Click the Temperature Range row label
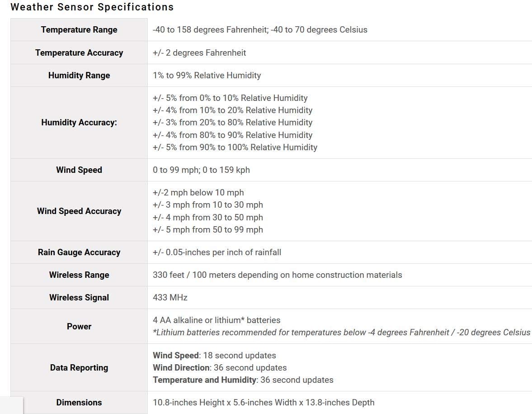This screenshot has width=532, height=414. coord(79,30)
